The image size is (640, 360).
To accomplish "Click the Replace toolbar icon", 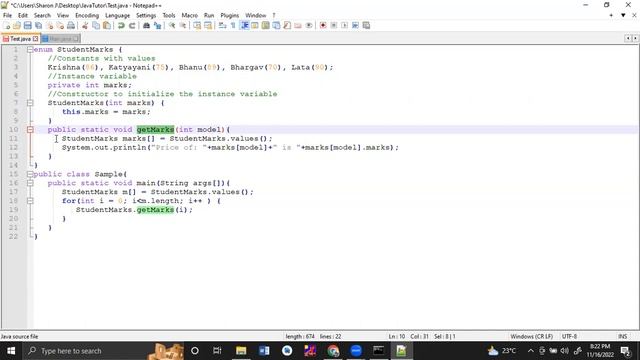I will click(x=157, y=26).
